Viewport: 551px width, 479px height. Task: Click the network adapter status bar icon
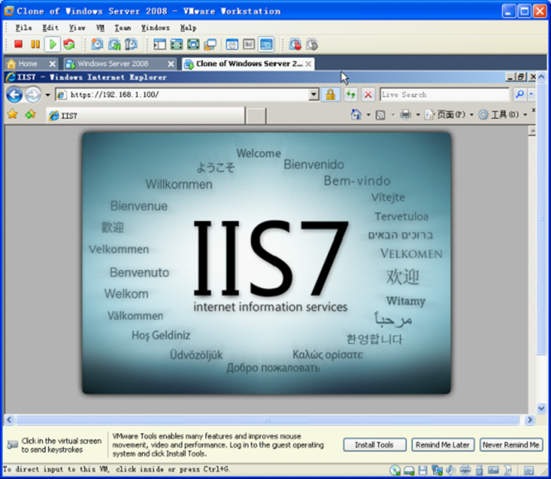pyautogui.click(x=437, y=470)
